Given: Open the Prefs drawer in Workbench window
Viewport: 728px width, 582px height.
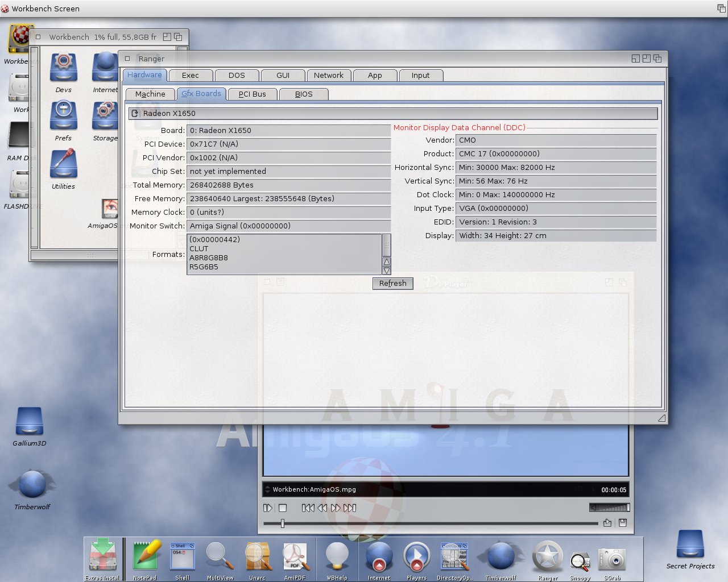Looking at the screenshot, I should [x=64, y=116].
